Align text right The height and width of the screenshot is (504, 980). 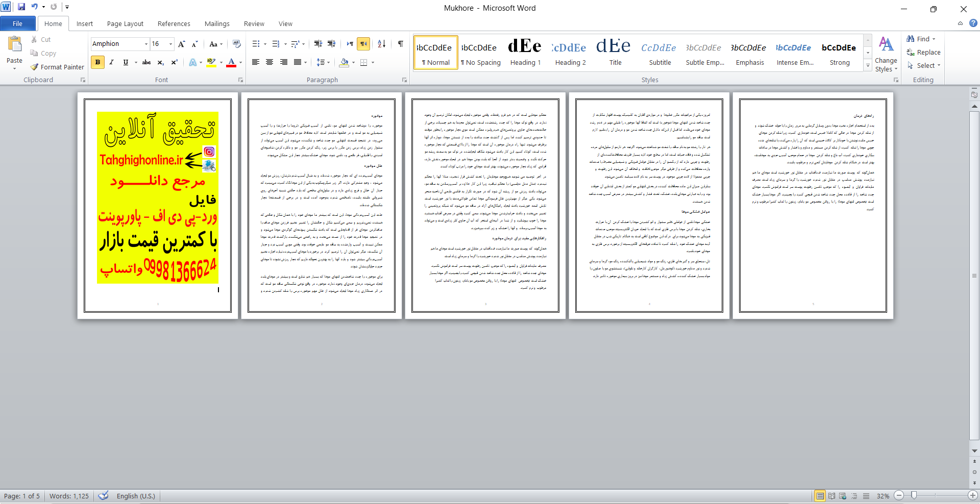[284, 62]
